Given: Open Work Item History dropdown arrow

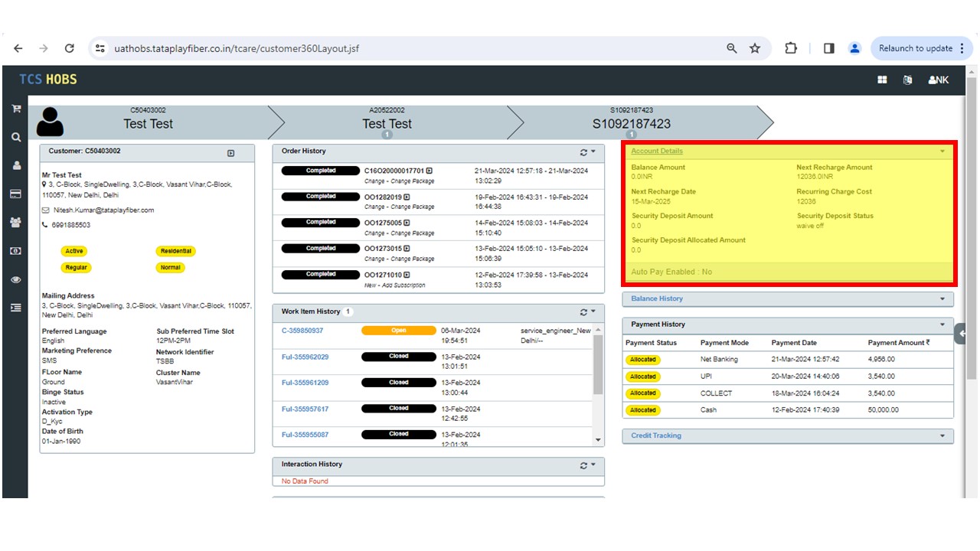Looking at the screenshot, I should tap(593, 312).
